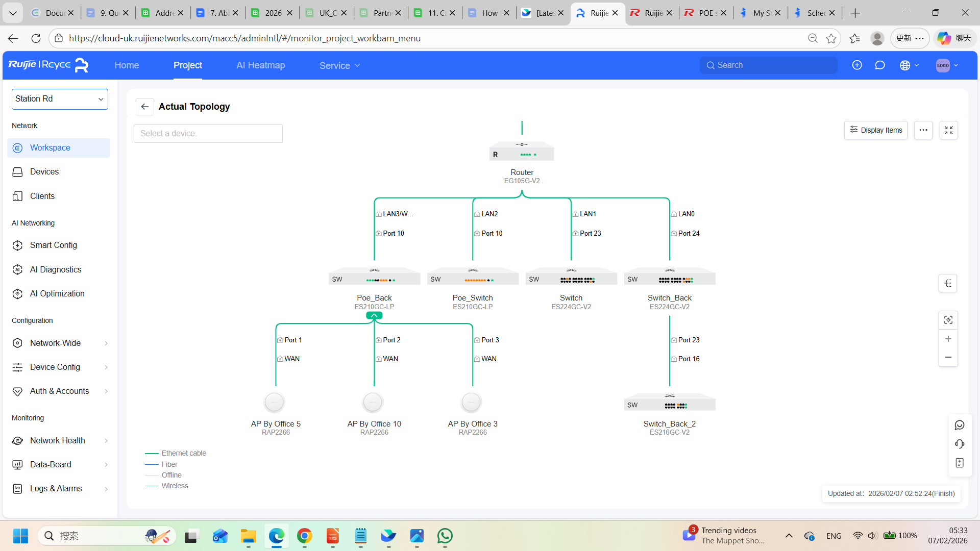The image size is (980, 551).
Task: Expand Network-Wide configuration submenu
Action: (x=60, y=343)
